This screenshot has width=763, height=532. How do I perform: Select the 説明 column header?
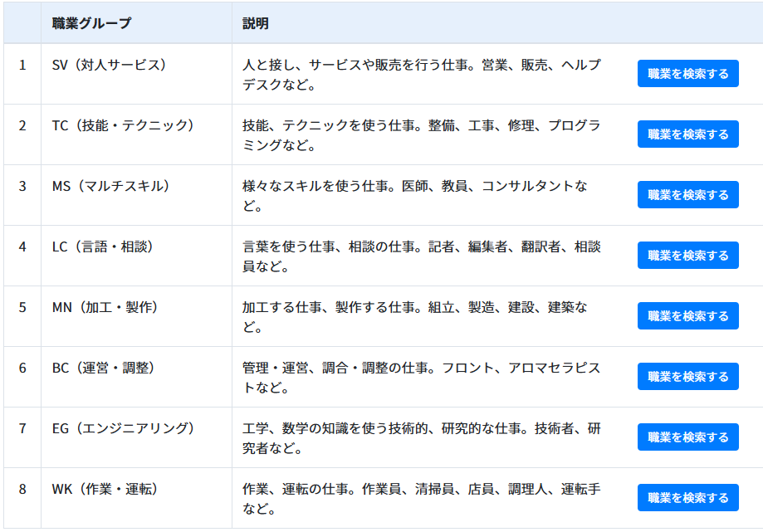coord(256,23)
